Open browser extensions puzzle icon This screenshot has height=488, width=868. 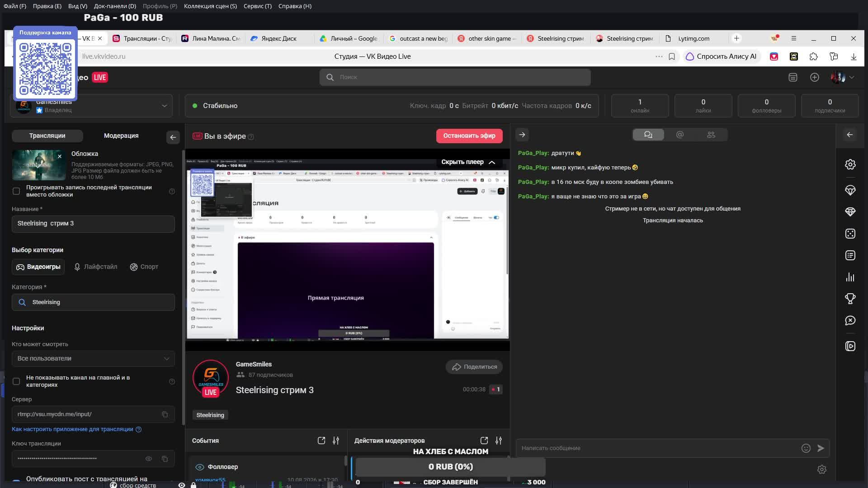813,56
